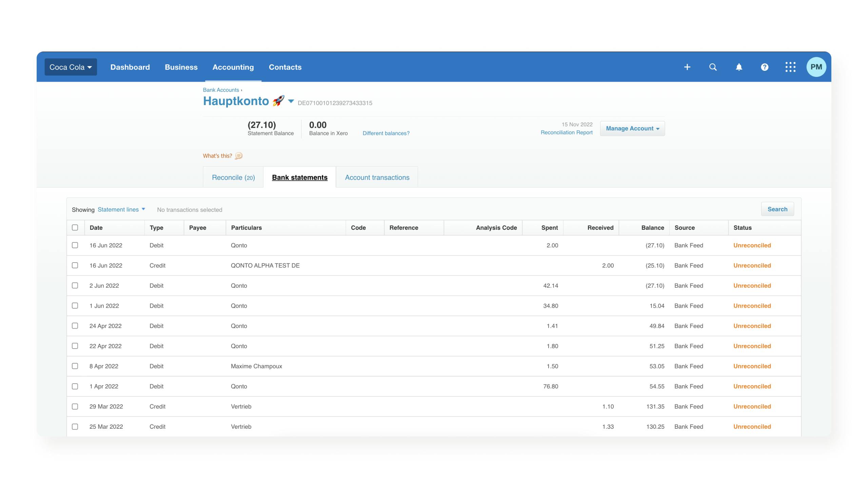Open the help question mark icon
This screenshot has width=868, height=488.
click(765, 67)
